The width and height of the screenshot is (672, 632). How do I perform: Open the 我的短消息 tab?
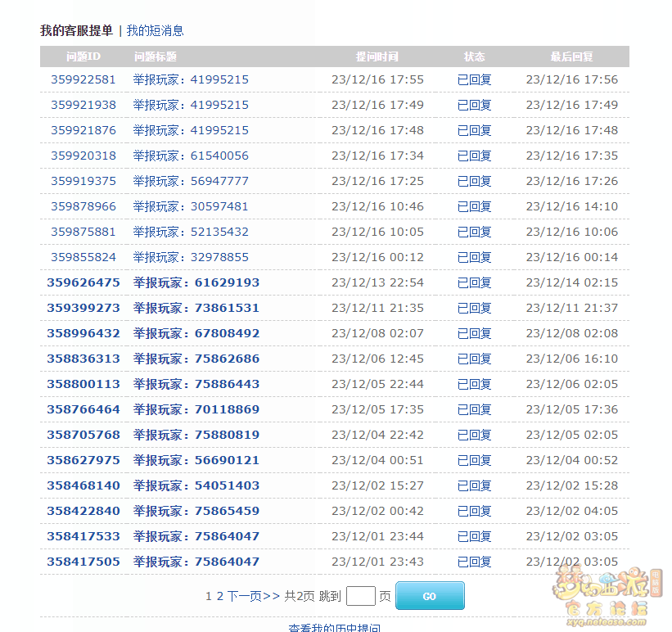coord(155,30)
